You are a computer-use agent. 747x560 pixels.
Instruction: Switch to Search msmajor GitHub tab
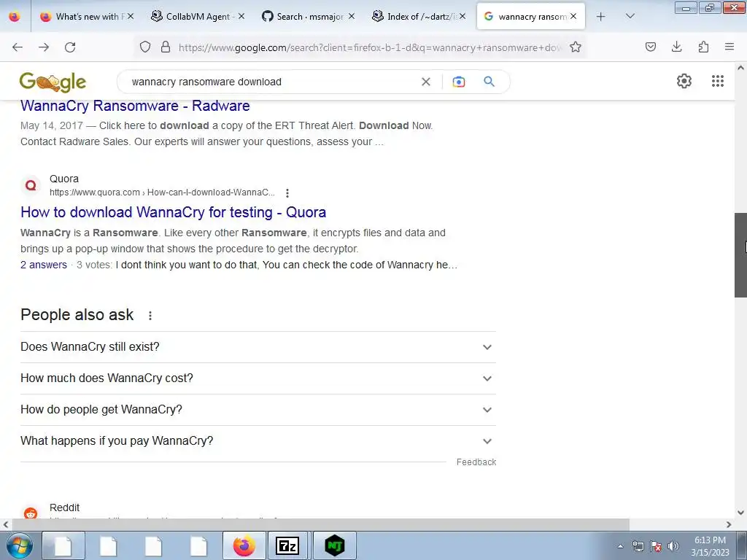click(309, 16)
